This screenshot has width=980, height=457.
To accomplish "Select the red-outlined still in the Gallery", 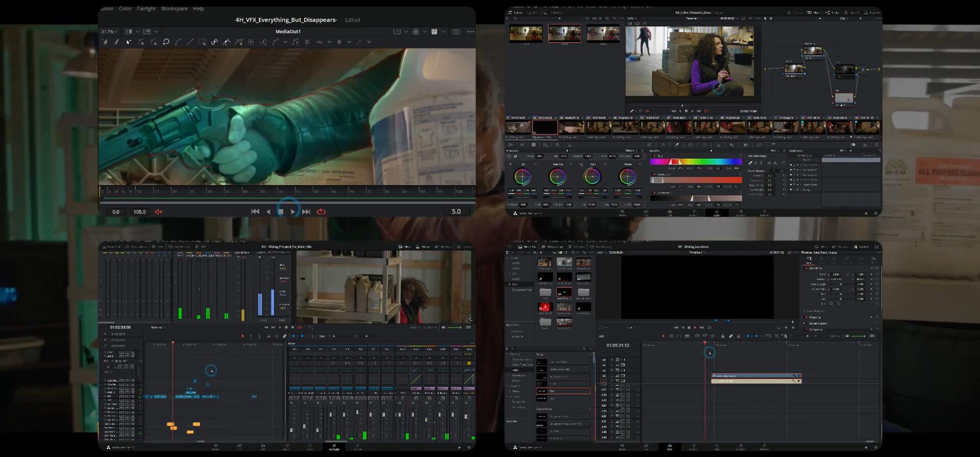I will coord(564,34).
